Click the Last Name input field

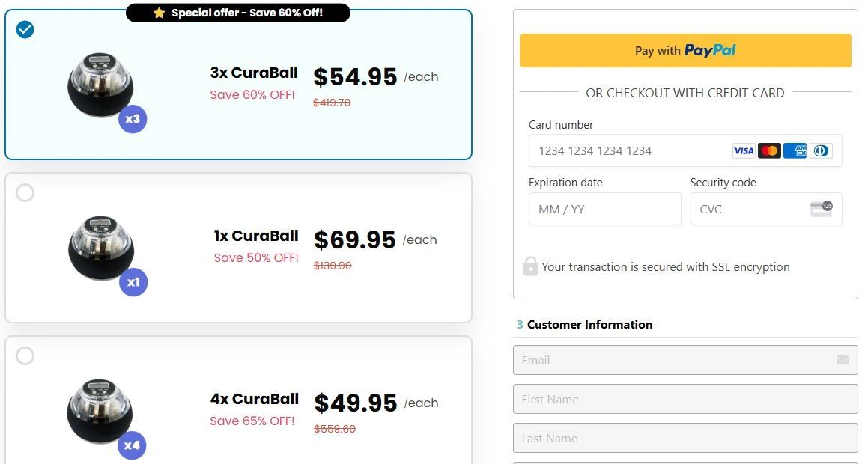click(685, 438)
